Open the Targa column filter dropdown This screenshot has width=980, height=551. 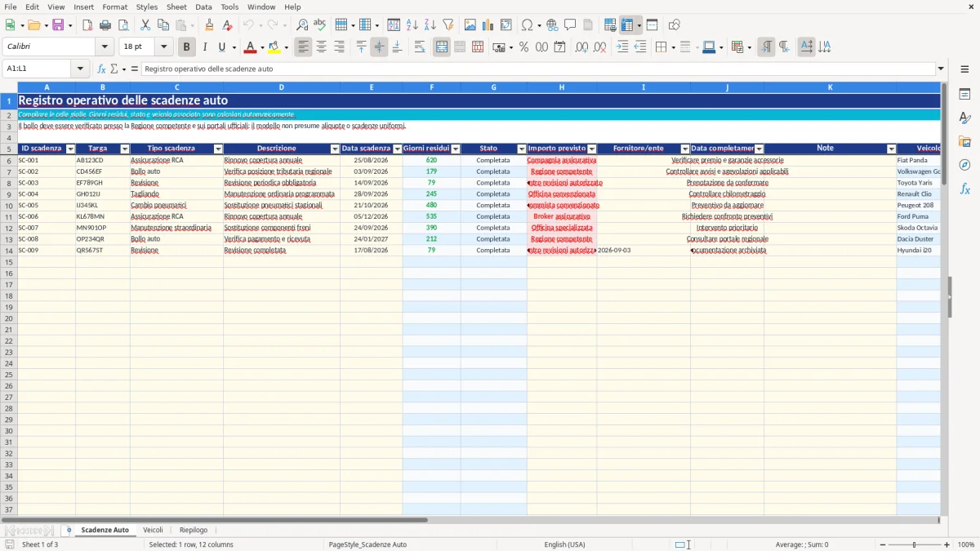coord(125,149)
